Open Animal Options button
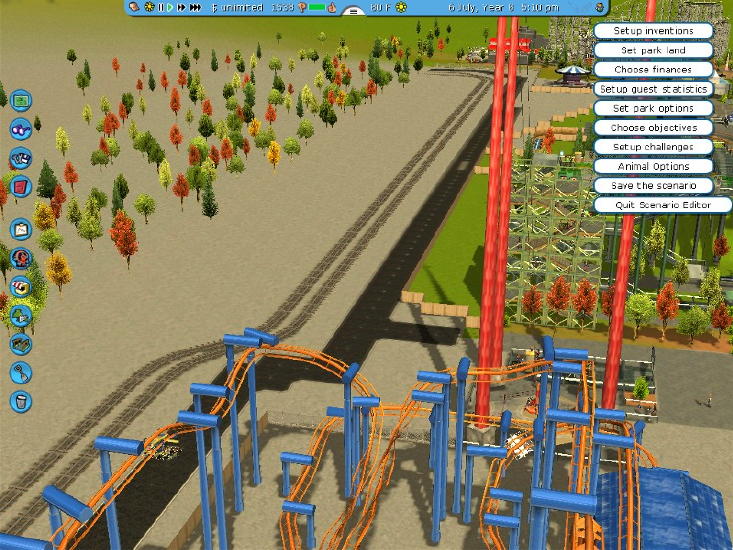The height and width of the screenshot is (550, 733). click(x=653, y=166)
